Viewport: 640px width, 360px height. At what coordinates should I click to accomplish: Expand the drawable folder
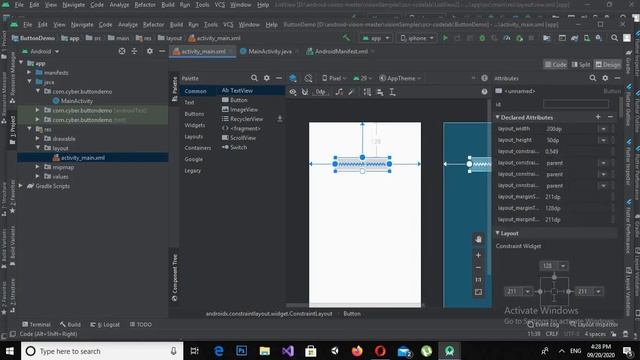pyautogui.click(x=38, y=138)
